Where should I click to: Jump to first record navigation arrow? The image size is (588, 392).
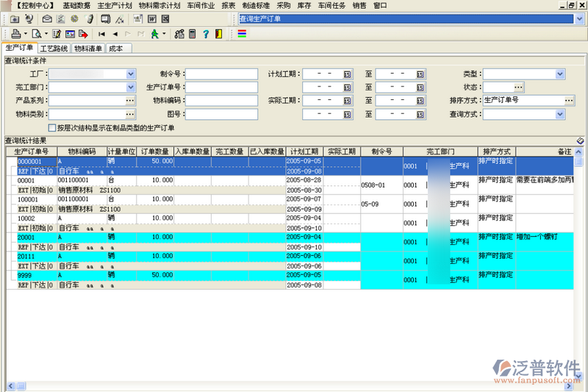pos(101,34)
